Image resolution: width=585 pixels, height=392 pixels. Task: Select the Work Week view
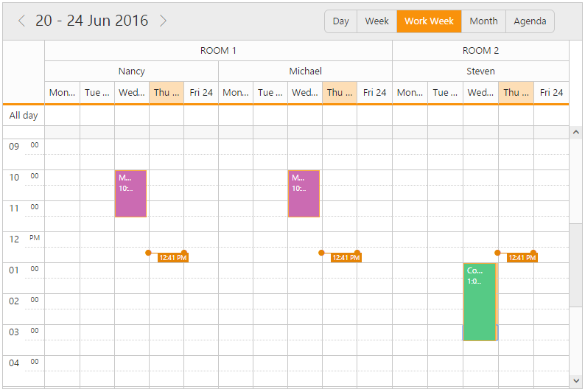click(x=429, y=21)
